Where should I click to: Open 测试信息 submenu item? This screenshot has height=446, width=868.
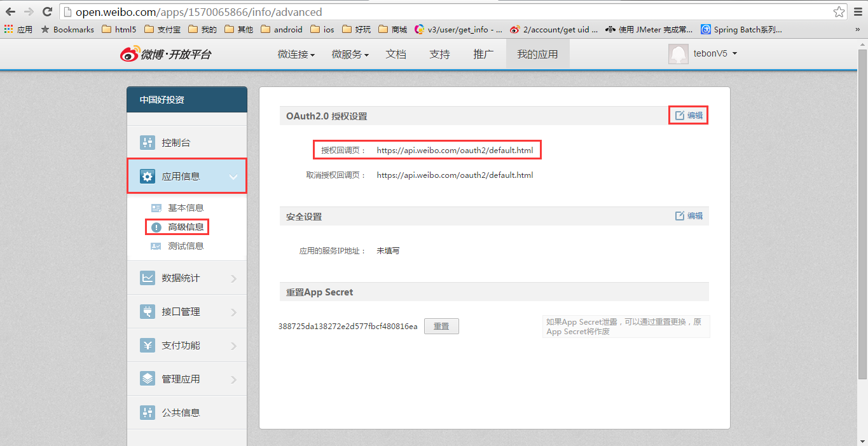pyautogui.click(x=186, y=246)
